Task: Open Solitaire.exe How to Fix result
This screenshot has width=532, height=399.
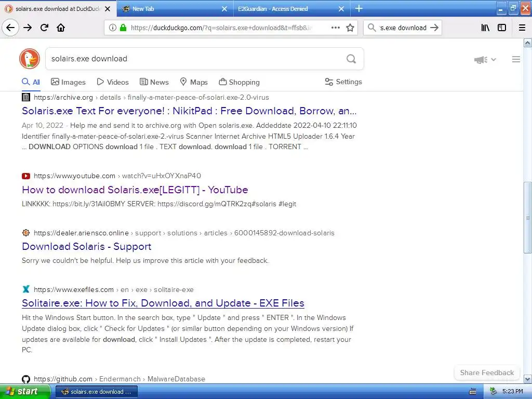Action: pyautogui.click(x=163, y=303)
